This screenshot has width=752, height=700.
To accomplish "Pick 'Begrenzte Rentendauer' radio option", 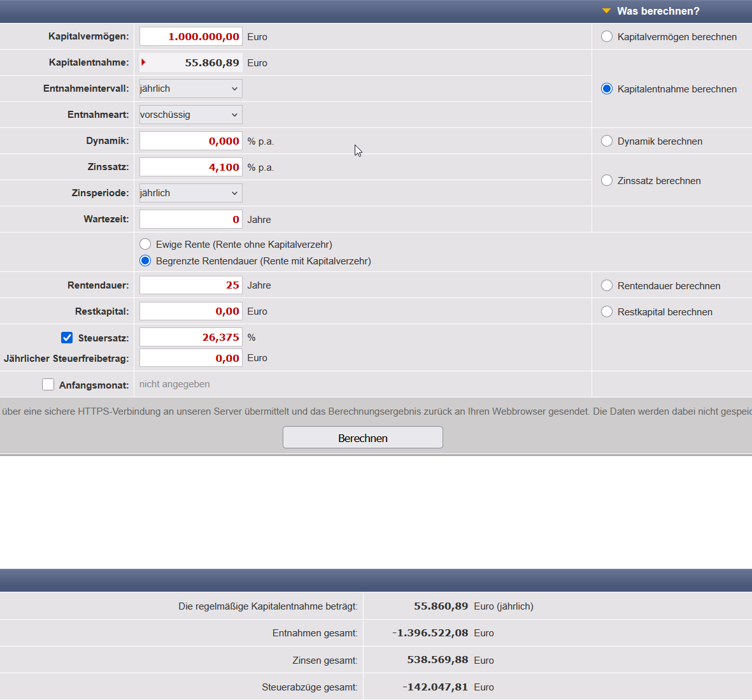I will point(145,261).
